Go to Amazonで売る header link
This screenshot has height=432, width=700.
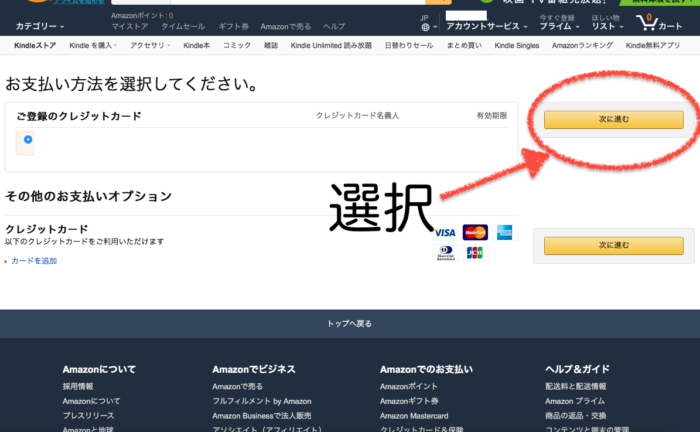pos(286,27)
